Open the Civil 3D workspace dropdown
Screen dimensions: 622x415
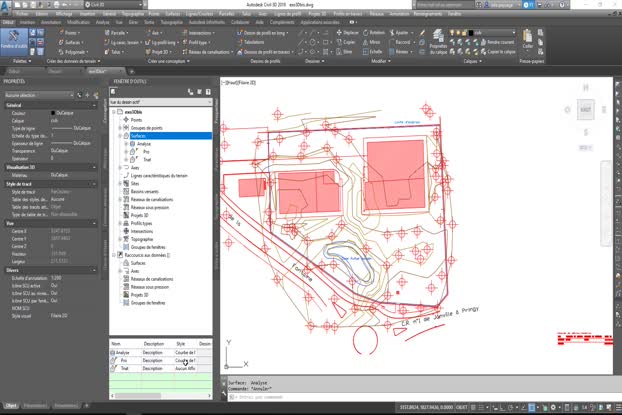[x=114, y=5]
